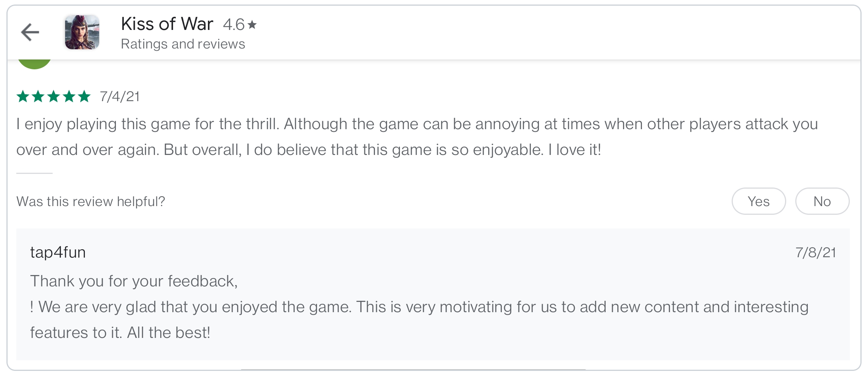Click the 7/8/21 developer reply date
This screenshot has height=383, width=868.
[816, 253]
